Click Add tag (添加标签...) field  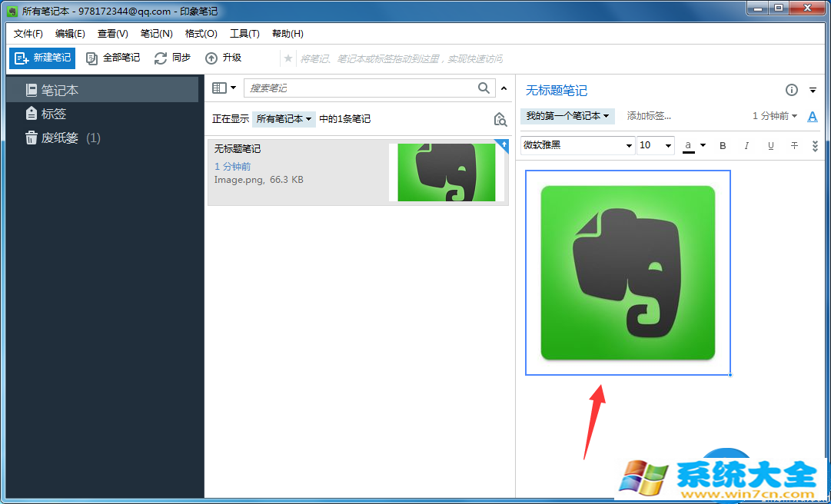point(650,115)
